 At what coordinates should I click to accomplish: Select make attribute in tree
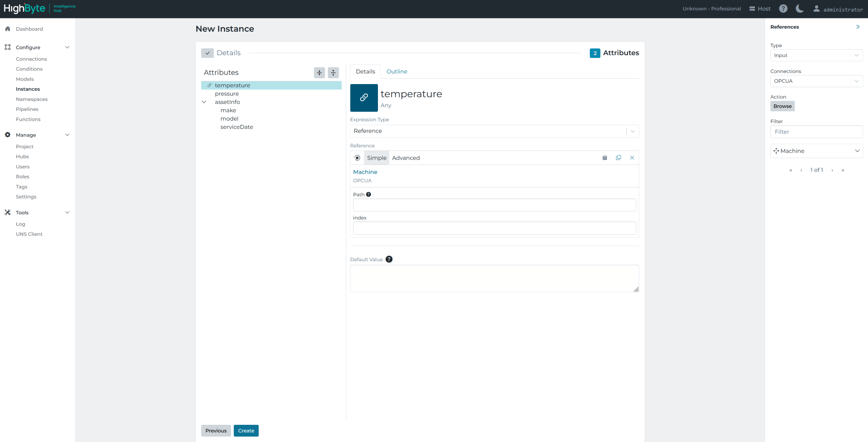point(228,110)
